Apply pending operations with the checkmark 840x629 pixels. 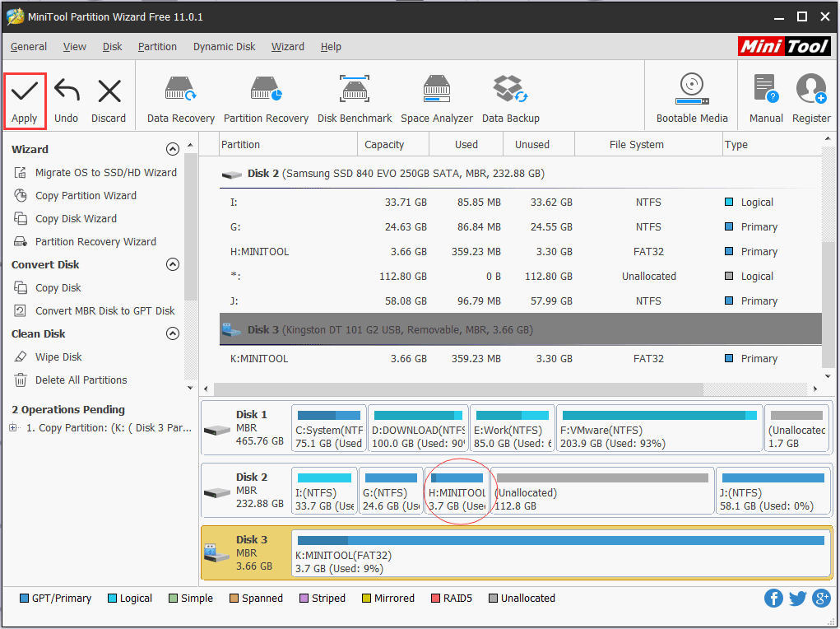pyautogui.click(x=25, y=100)
